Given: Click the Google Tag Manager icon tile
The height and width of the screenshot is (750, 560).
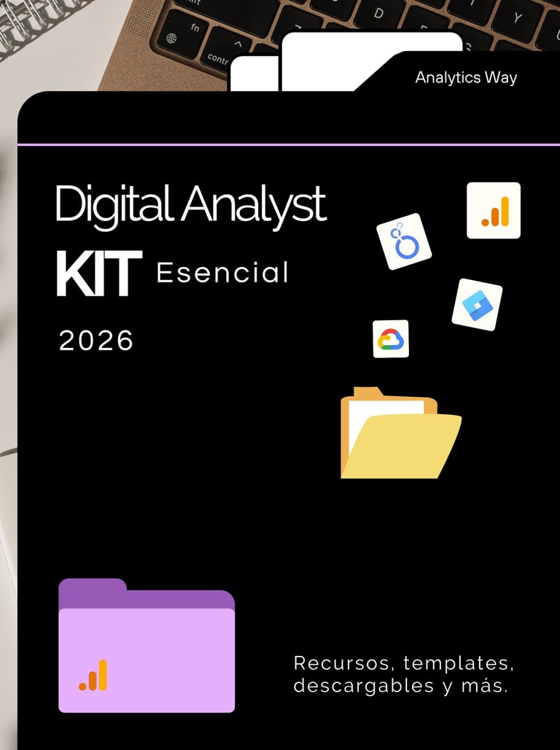Looking at the screenshot, I should coord(477,305).
